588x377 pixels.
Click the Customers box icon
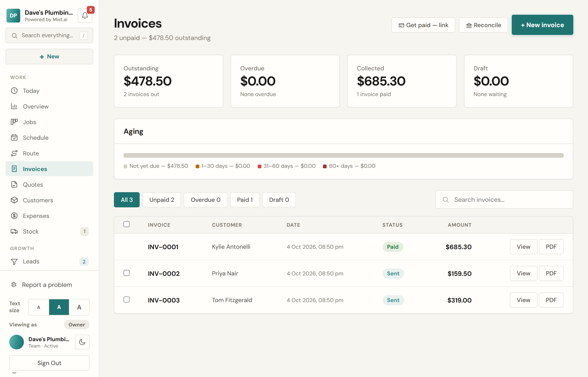(x=14, y=200)
